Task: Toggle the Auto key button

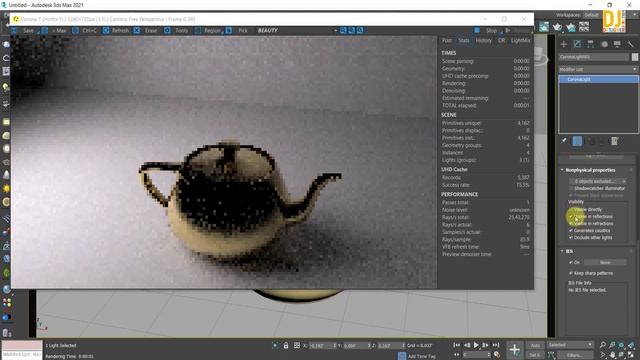Action: 535,345
